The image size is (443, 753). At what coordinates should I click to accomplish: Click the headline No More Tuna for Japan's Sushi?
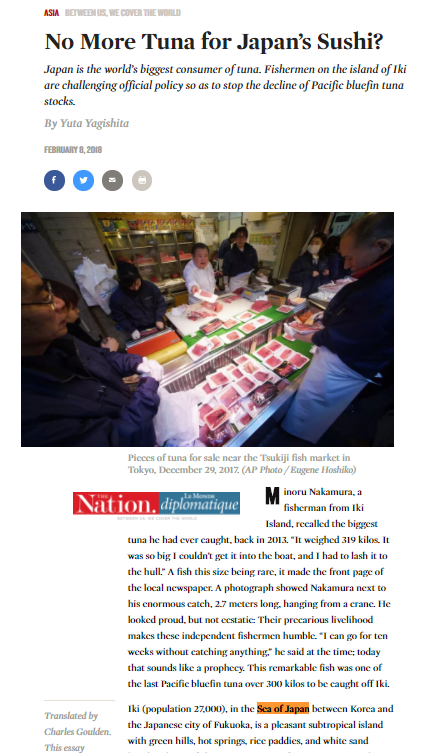pos(214,41)
